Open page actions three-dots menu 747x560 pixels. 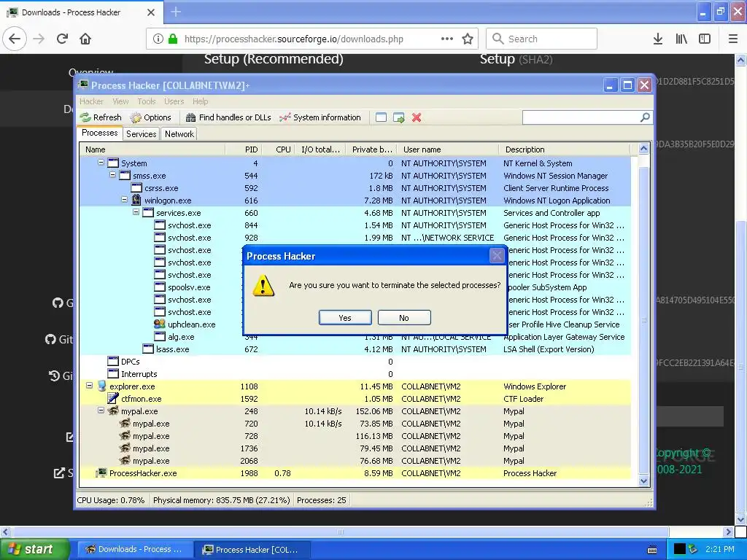coord(447,39)
